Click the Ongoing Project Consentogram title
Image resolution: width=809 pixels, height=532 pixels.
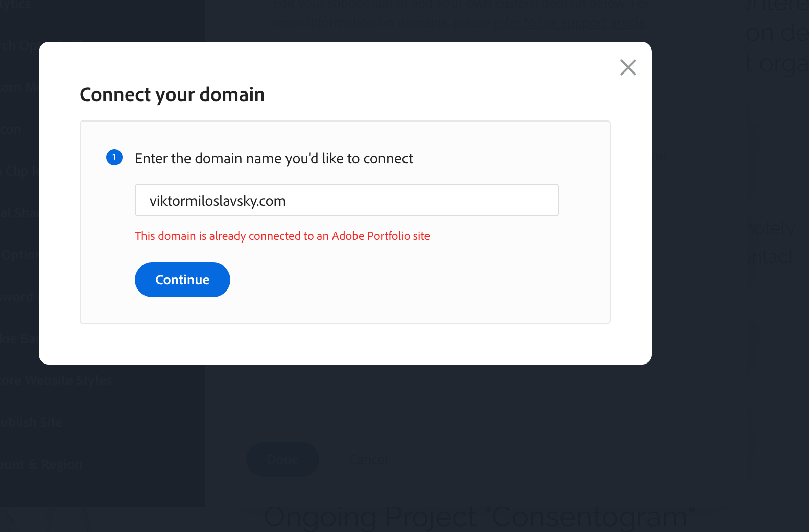479,517
